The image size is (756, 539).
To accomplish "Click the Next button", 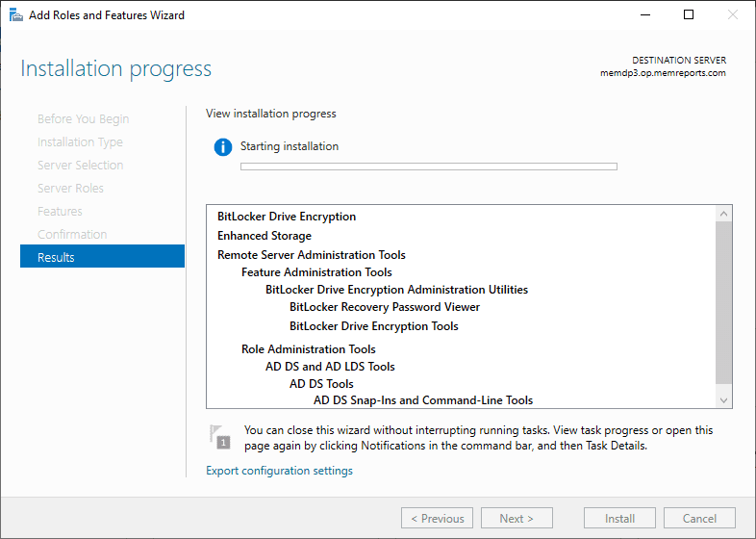I will [517, 518].
